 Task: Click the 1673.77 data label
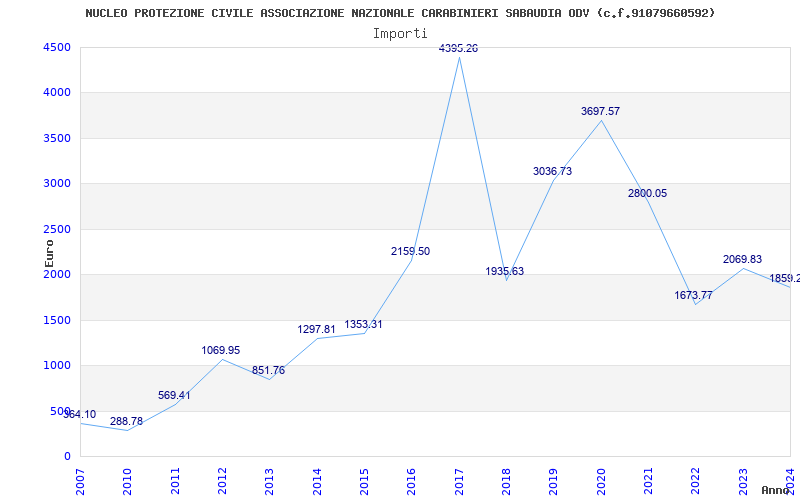tap(693, 295)
